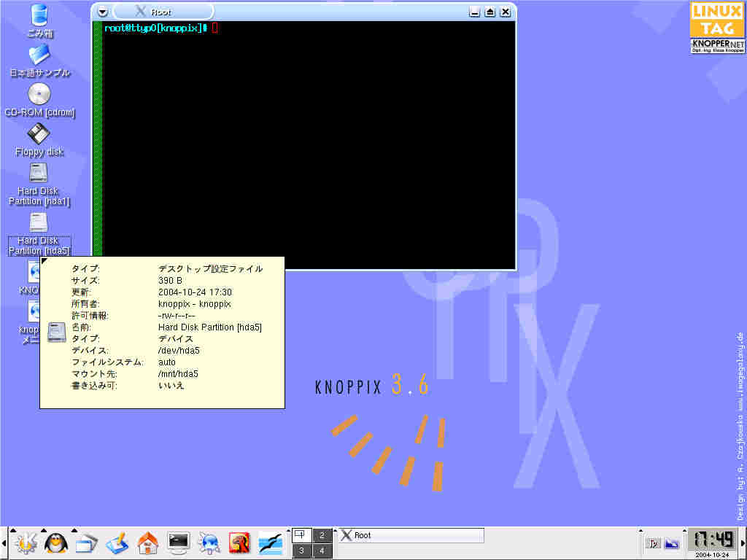This screenshot has width=747, height=560.
Task: Open the Home folder house icon
Action: (x=147, y=544)
